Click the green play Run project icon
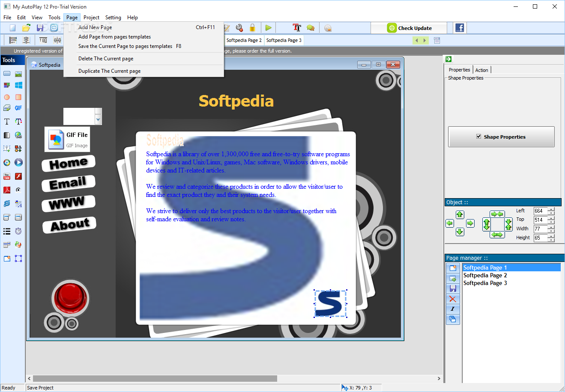 point(269,28)
